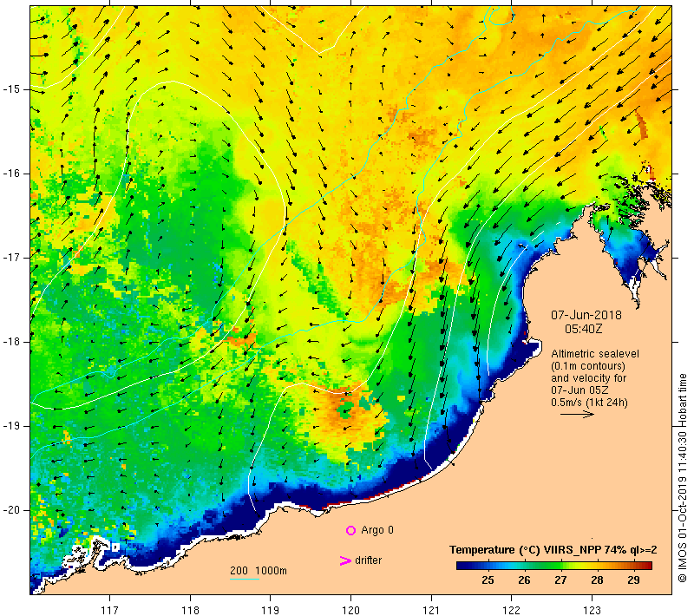This screenshot has width=694, height=616.
Task: Click latitude label -17
Action: (10, 258)
